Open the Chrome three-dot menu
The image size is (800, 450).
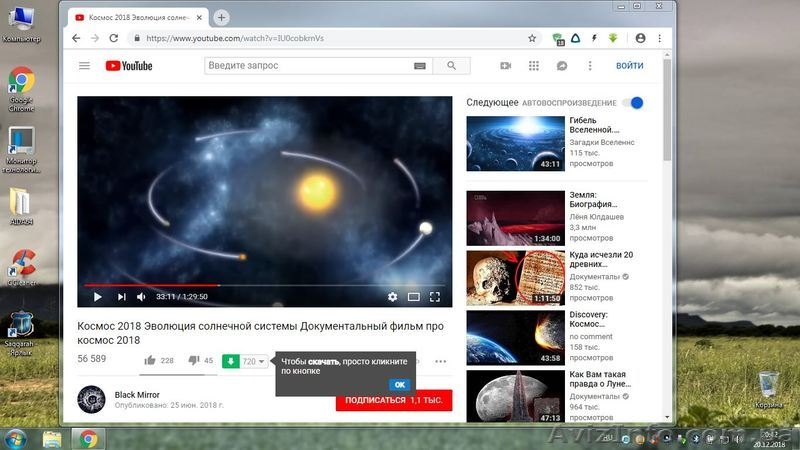pos(660,38)
